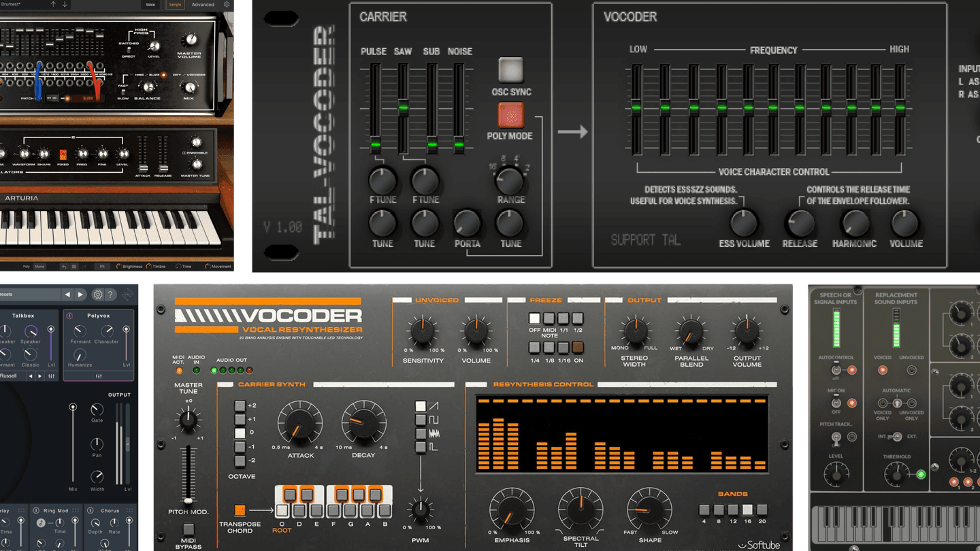Click the green Threshold LED indicator

coord(921,474)
